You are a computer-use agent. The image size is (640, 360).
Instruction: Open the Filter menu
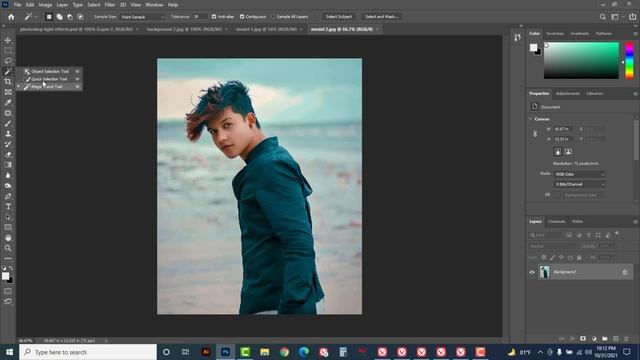pos(110,5)
